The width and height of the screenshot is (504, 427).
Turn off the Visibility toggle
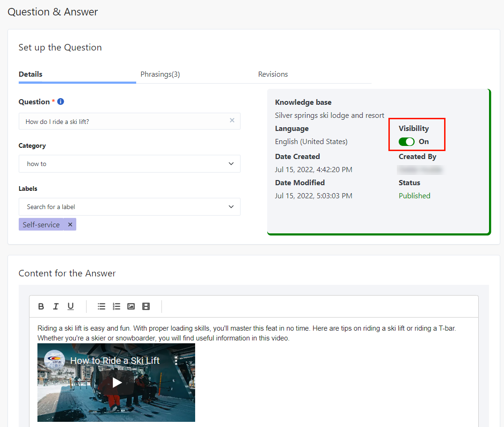pos(407,142)
